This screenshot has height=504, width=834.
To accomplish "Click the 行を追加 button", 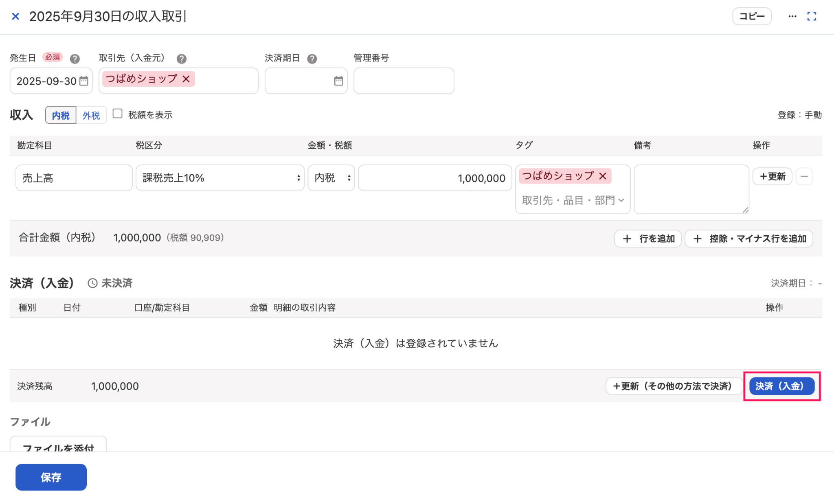I will [647, 239].
